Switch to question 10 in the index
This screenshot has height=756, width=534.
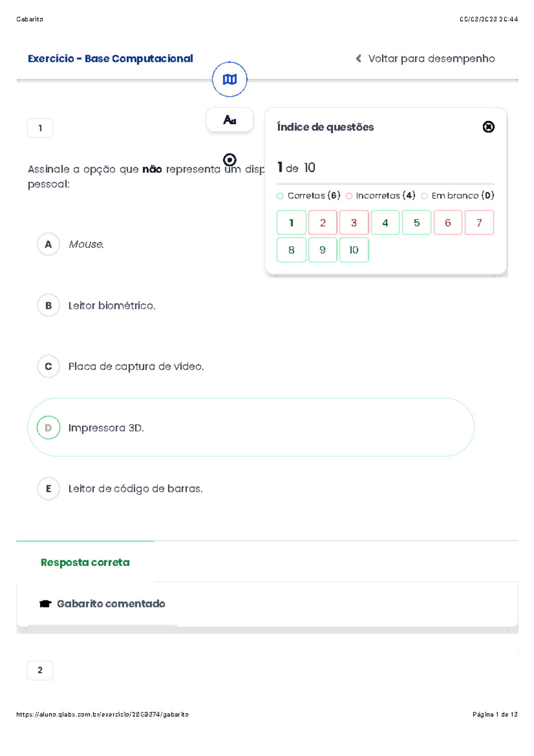tap(354, 250)
